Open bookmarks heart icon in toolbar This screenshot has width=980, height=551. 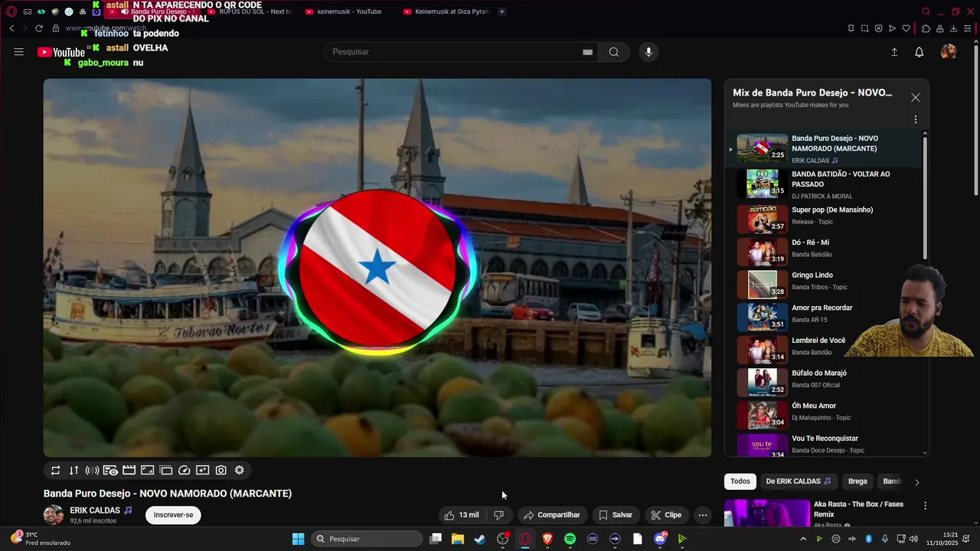pyautogui.click(x=906, y=28)
